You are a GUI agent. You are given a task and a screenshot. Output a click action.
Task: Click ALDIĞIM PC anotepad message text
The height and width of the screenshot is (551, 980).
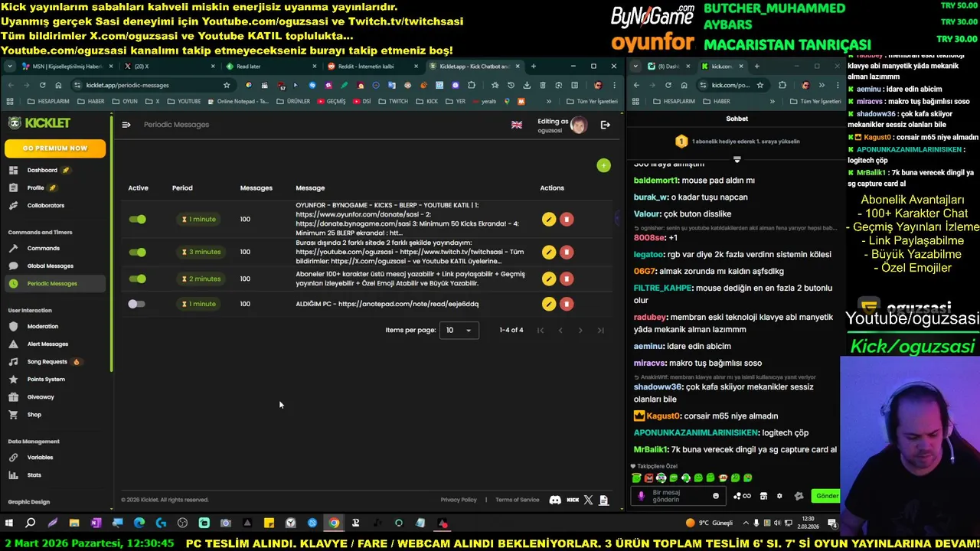387,304
